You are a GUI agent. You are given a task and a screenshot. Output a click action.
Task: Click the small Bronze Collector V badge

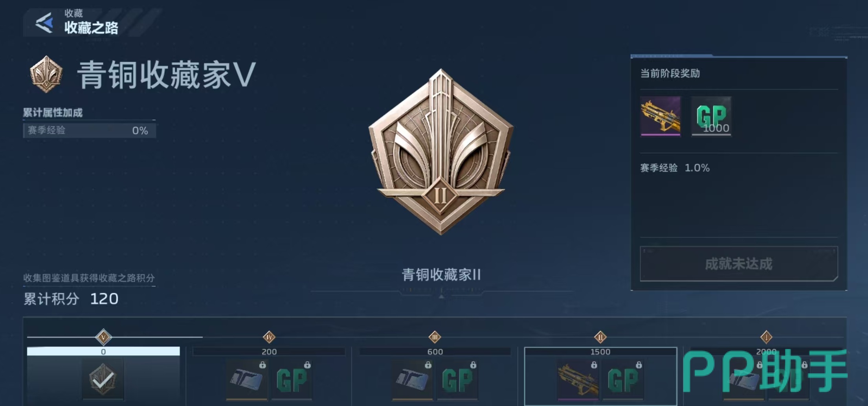(46, 74)
